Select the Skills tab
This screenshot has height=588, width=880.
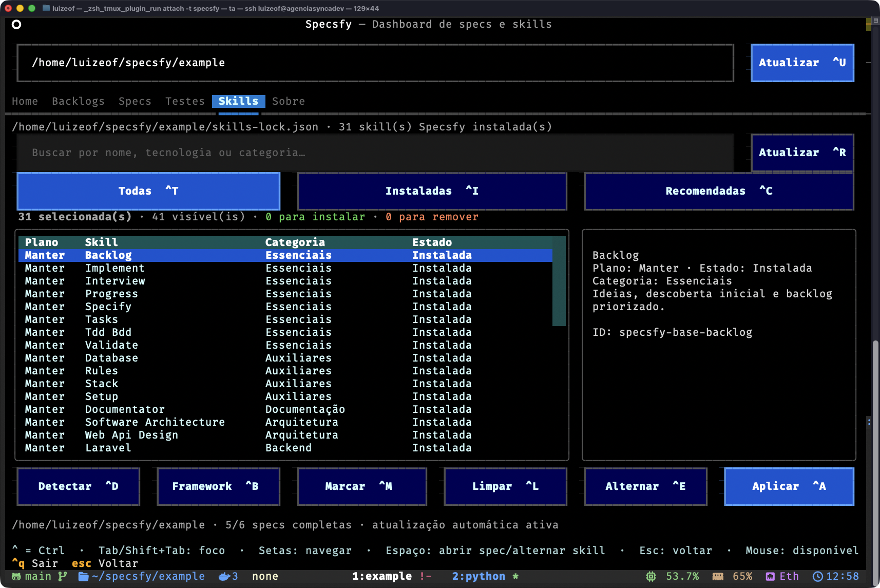tap(238, 101)
